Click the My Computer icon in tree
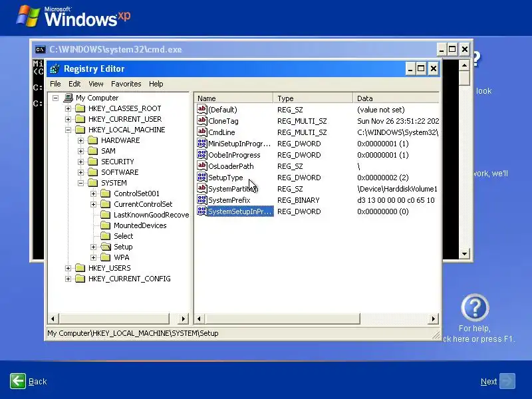 click(68, 98)
